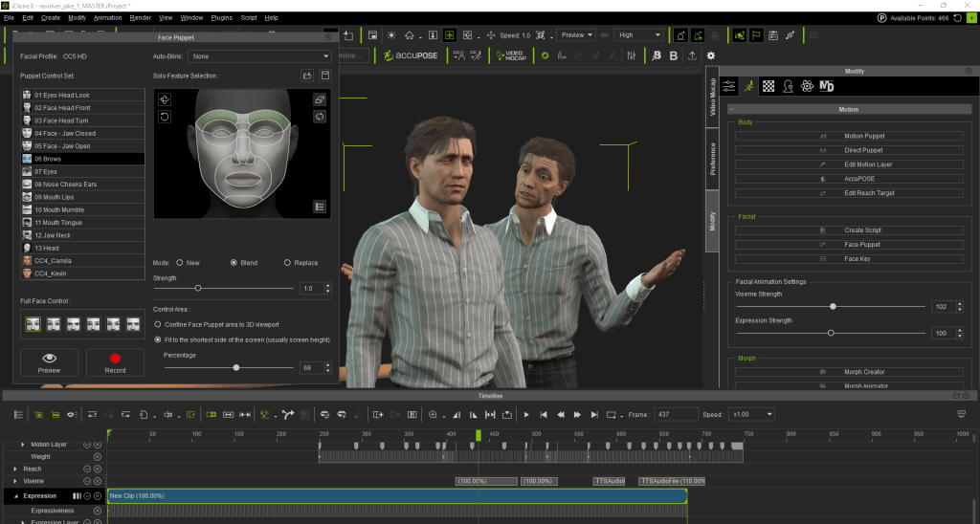Open the Render menu
The image size is (980, 524).
141,17
